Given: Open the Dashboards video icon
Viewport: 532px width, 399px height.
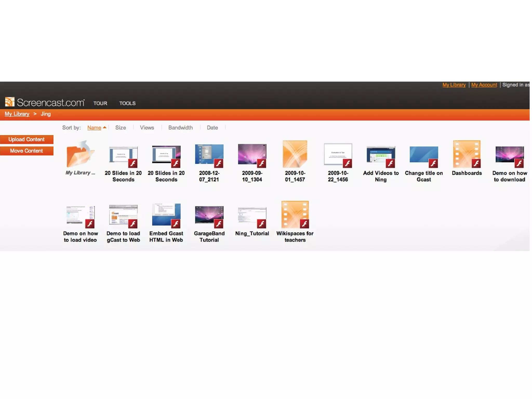Looking at the screenshot, I should pos(467,155).
